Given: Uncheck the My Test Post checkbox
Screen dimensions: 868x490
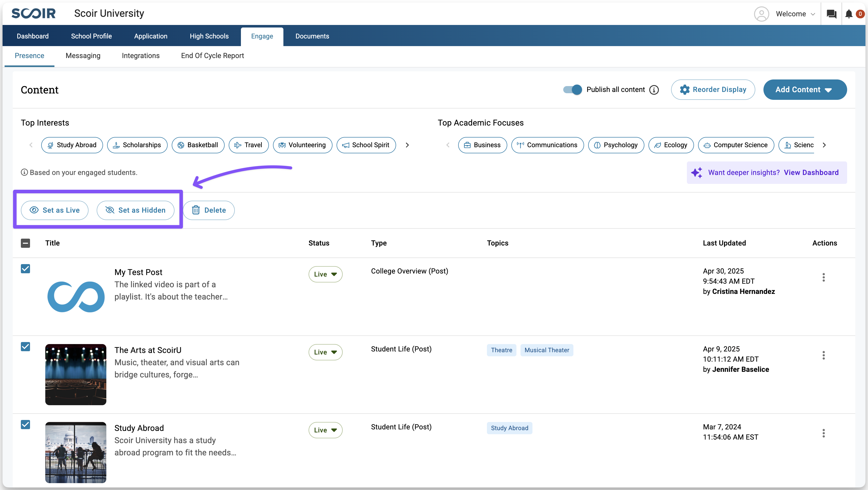Looking at the screenshot, I should point(25,269).
